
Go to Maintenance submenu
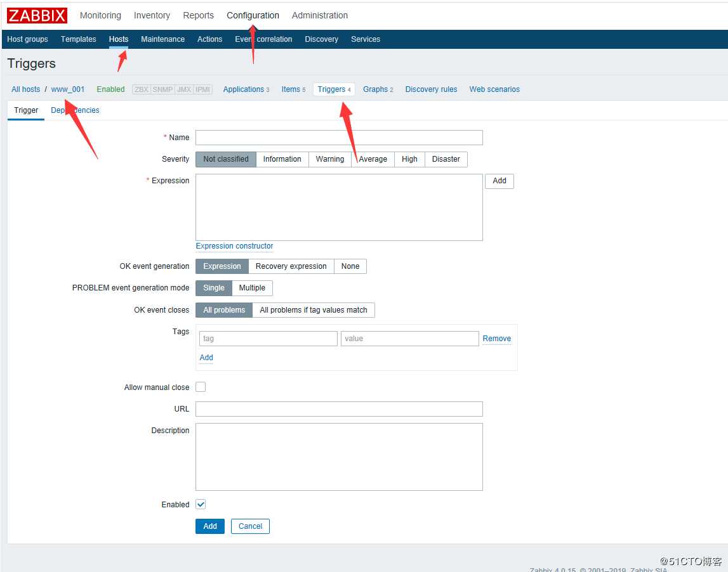[x=162, y=39]
